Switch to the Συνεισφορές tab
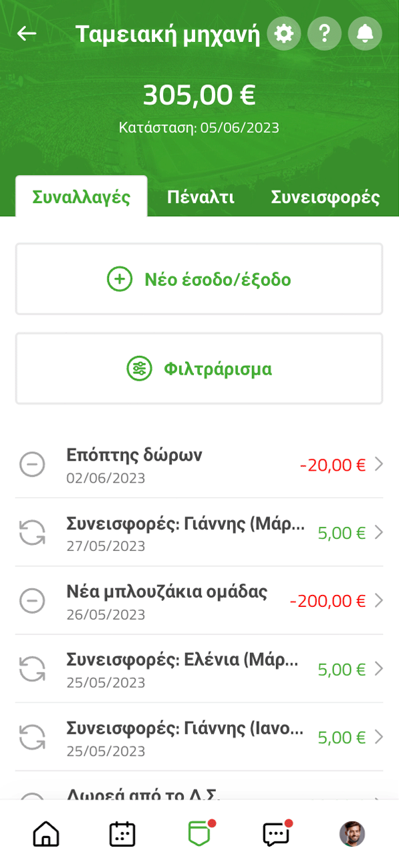Viewport: 399px width, 868px height. coord(325,197)
